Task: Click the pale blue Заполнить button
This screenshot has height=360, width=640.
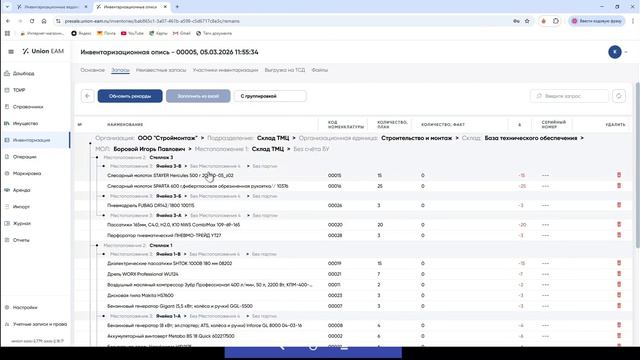Action: [198, 96]
